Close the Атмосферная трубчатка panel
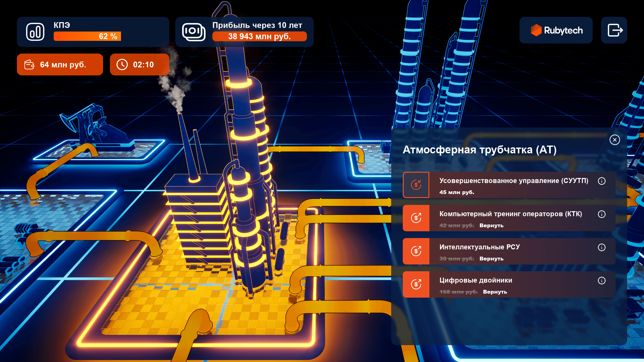Viewport: 644px width, 362px height. click(x=615, y=140)
